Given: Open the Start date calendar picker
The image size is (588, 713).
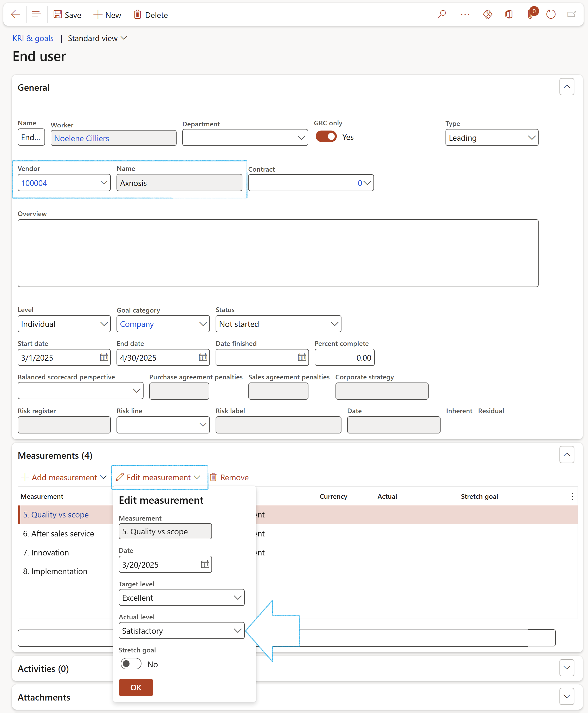Looking at the screenshot, I should tap(104, 357).
